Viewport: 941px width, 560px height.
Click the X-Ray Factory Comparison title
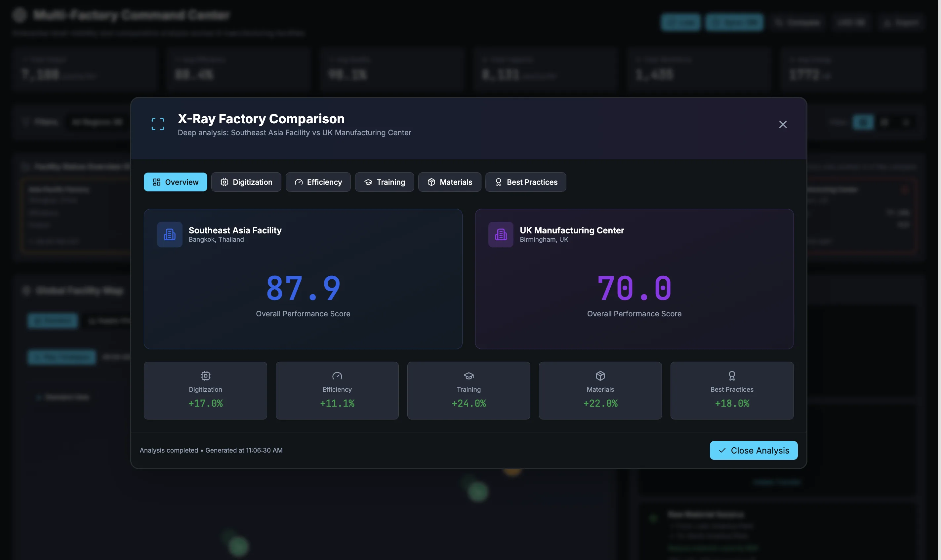pyautogui.click(x=261, y=118)
